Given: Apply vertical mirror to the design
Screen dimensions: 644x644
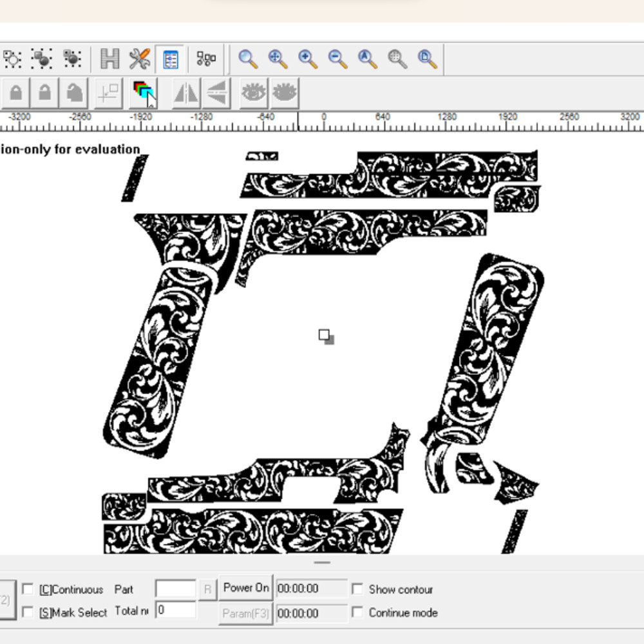Looking at the screenshot, I should 216,92.
